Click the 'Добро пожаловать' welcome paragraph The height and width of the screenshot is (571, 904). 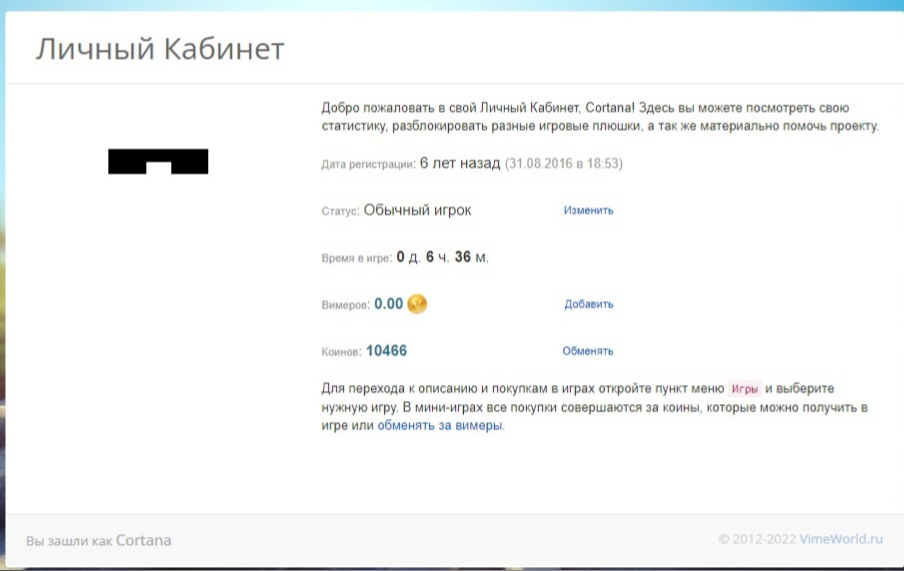pos(600,117)
